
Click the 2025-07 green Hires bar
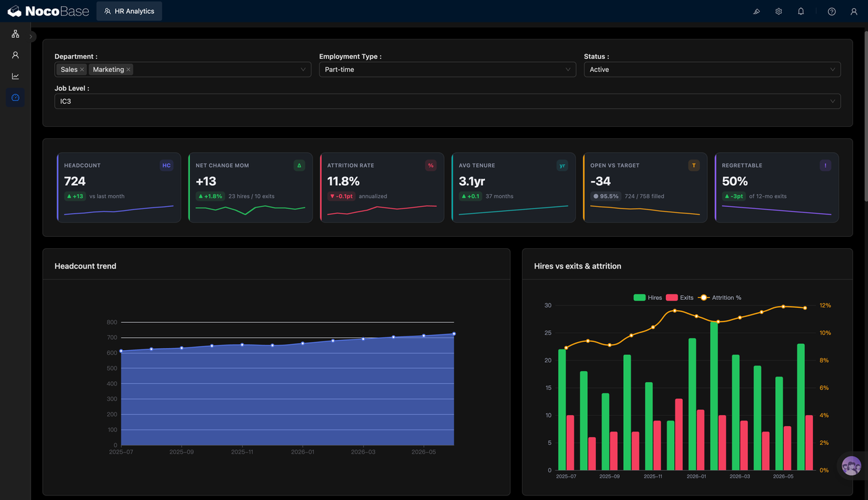click(562, 410)
